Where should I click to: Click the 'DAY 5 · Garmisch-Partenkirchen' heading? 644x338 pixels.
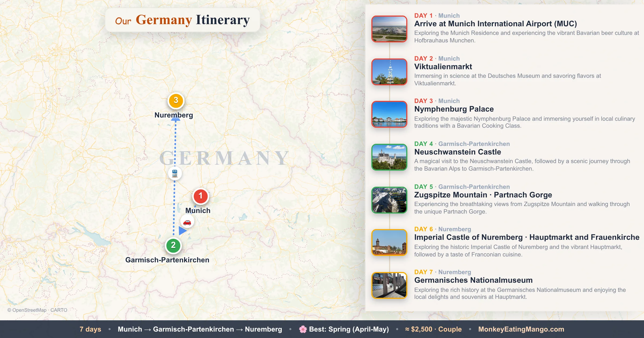click(x=462, y=187)
